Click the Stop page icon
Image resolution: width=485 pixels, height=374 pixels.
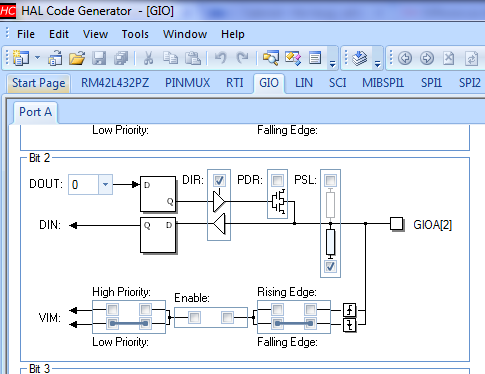[x=449, y=58]
